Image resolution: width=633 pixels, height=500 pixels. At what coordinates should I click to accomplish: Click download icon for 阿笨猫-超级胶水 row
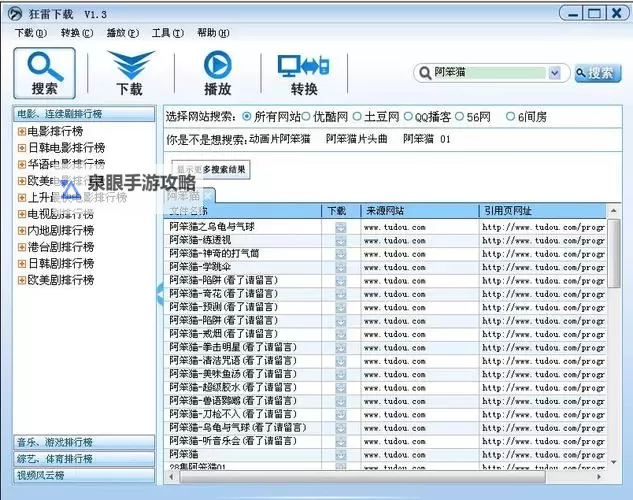pyautogui.click(x=341, y=388)
